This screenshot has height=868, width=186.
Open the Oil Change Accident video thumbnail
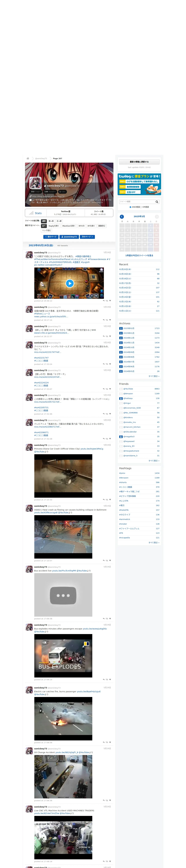tap(63, 777)
